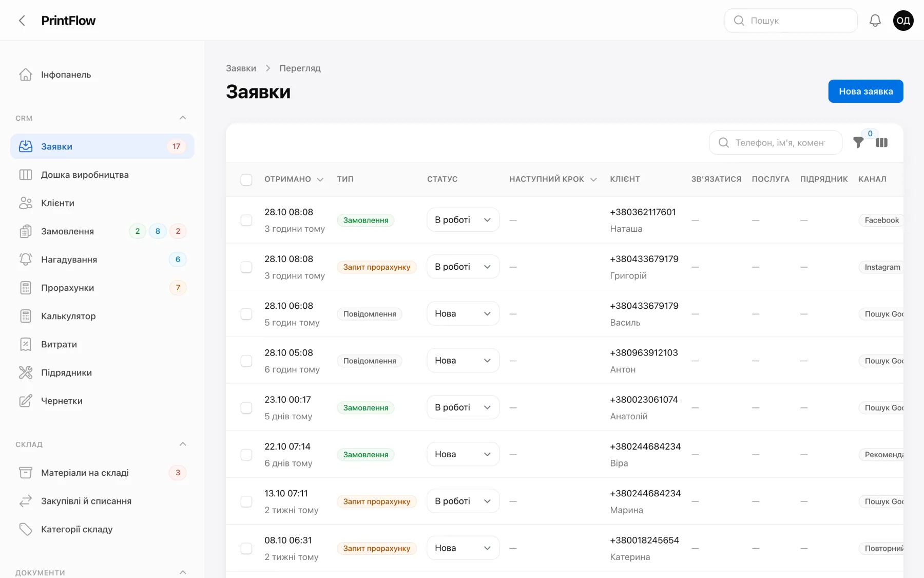The height and width of the screenshot is (578, 924).
Task: Click the Перегляд breadcrumb
Action: 300,68
